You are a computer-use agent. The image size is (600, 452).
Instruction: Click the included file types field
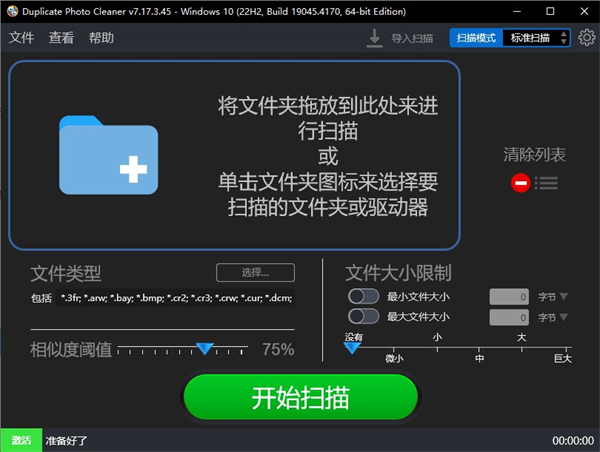[x=175, y=298]
